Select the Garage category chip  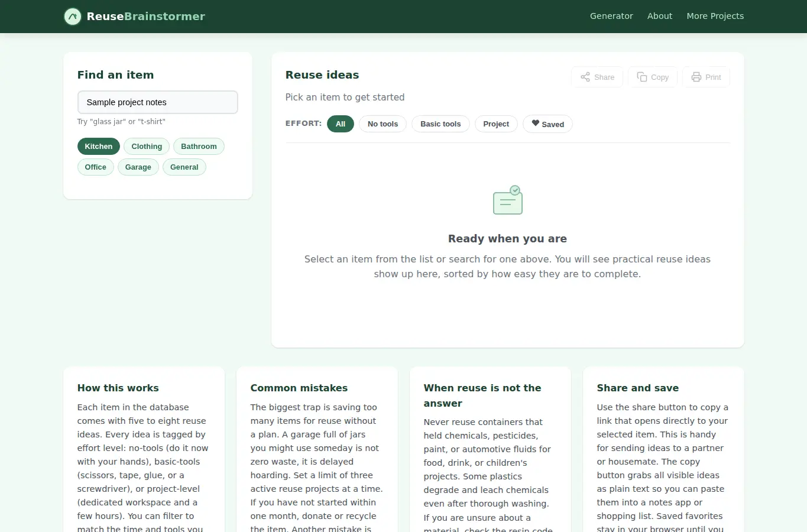138,167
